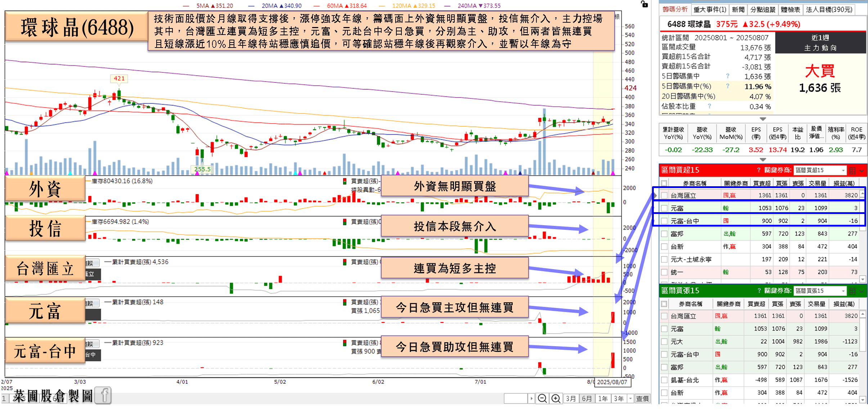This screenshot has height=415, width=868.
Task: Click help question mark in 區間買張15 header
Action: [759, 291]
